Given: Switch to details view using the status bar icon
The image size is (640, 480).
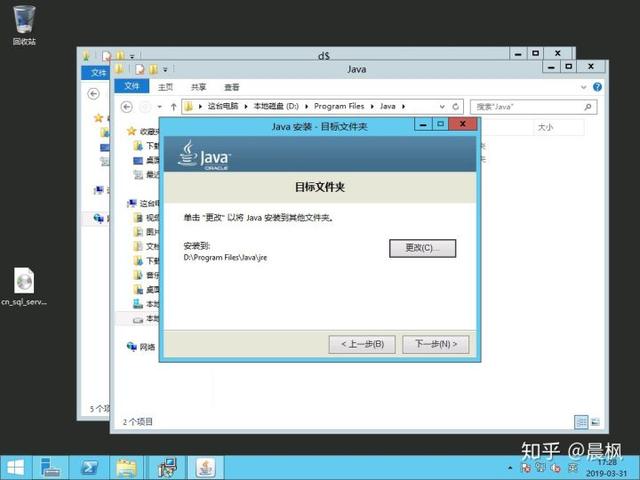Looking at the screenshot, I should [x=581, y=422].
